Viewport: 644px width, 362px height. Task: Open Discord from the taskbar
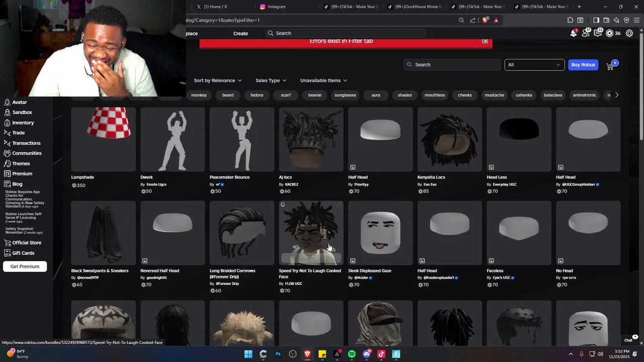(x=367, y=354)
